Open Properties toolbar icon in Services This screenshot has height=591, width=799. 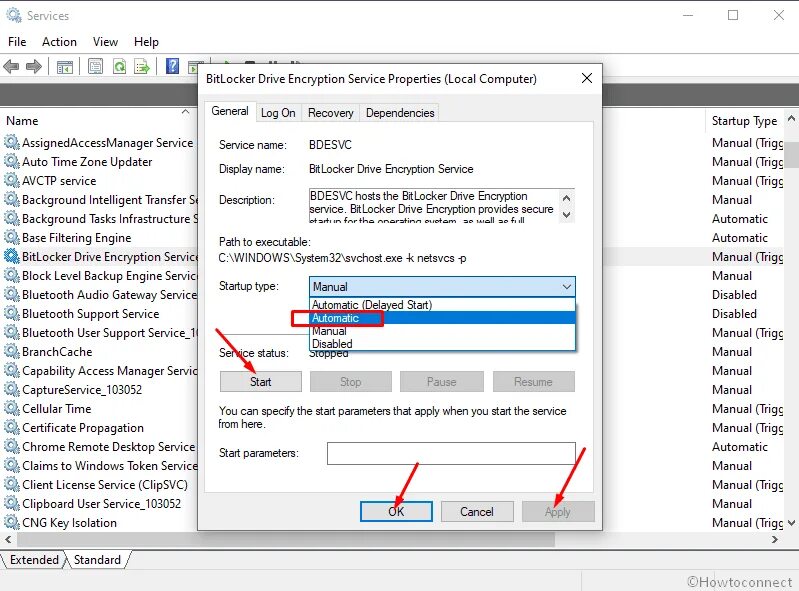tap(95, 66)
